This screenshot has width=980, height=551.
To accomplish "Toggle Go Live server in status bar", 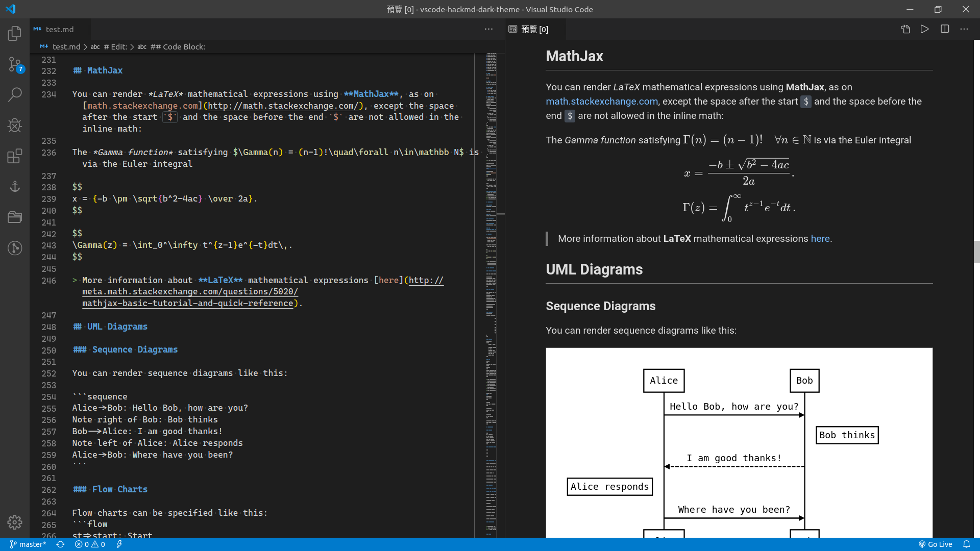I will pos(936,544).
